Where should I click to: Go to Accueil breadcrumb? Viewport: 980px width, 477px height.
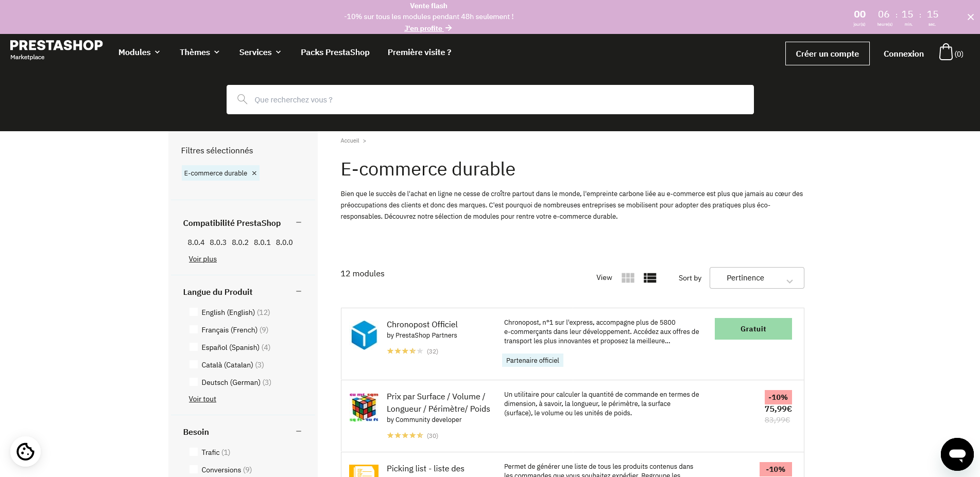pos(350,140)
